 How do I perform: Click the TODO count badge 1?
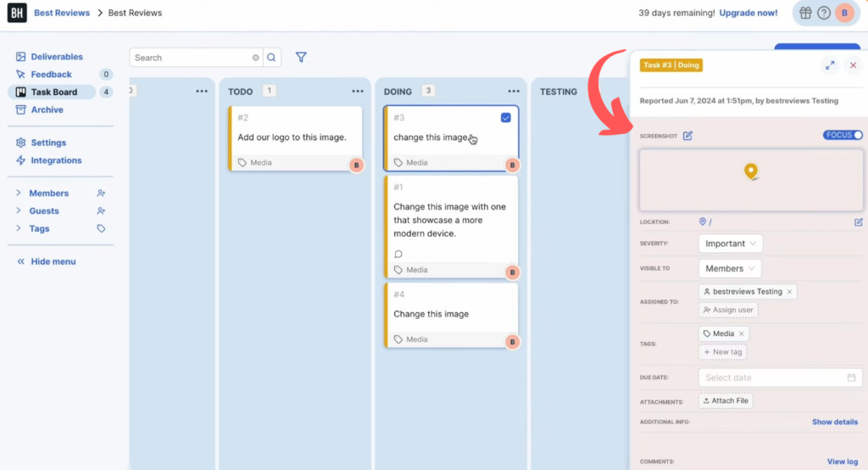point(270,91)
